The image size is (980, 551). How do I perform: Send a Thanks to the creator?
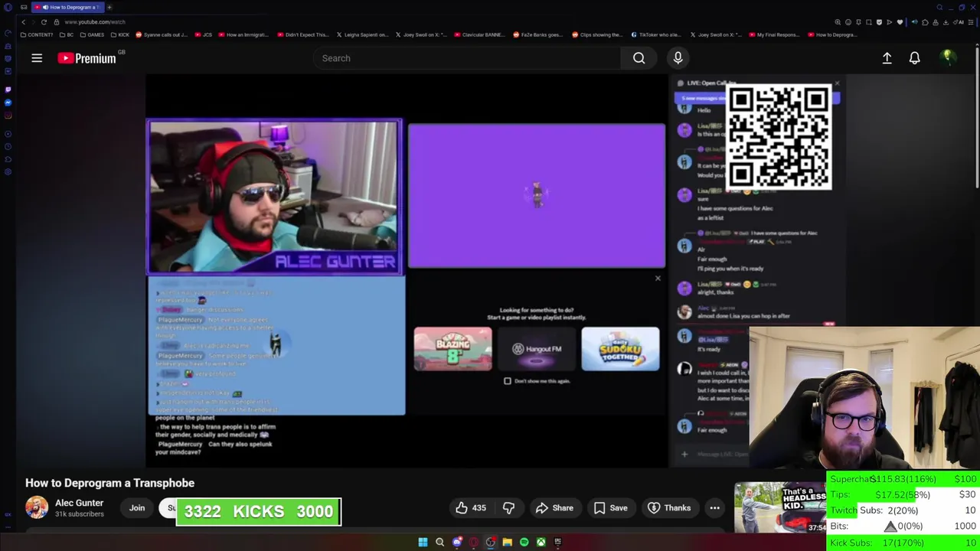(669, 508)
